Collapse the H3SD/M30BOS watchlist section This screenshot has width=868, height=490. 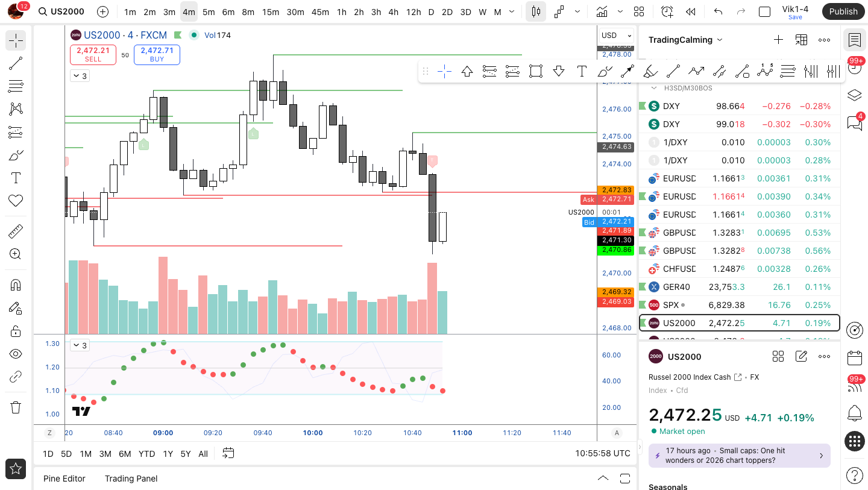coord(653,88)
